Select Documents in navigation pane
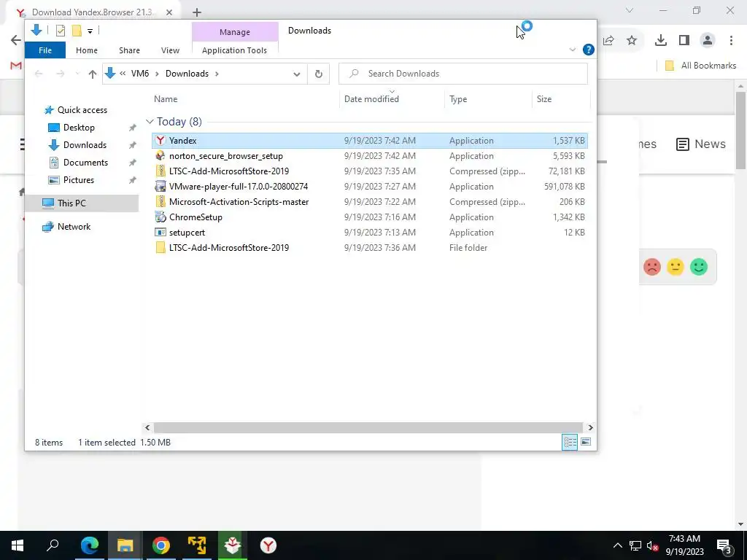 [86, 163]
